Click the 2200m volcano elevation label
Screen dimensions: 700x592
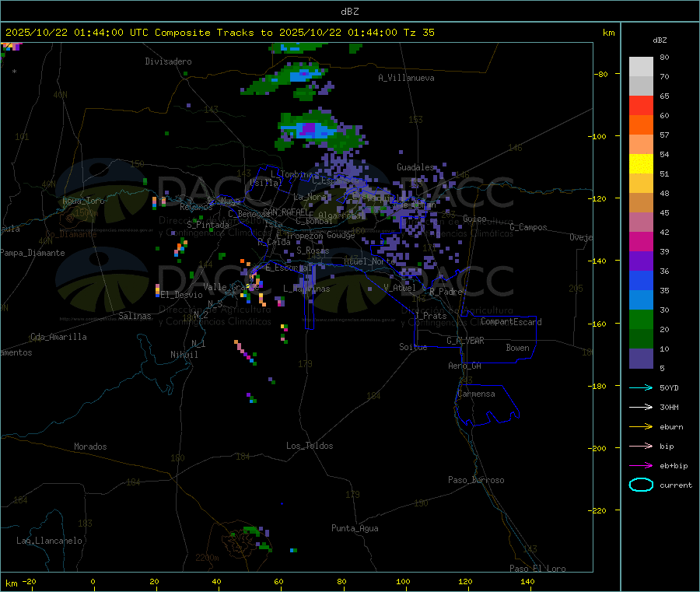(207, 558)
